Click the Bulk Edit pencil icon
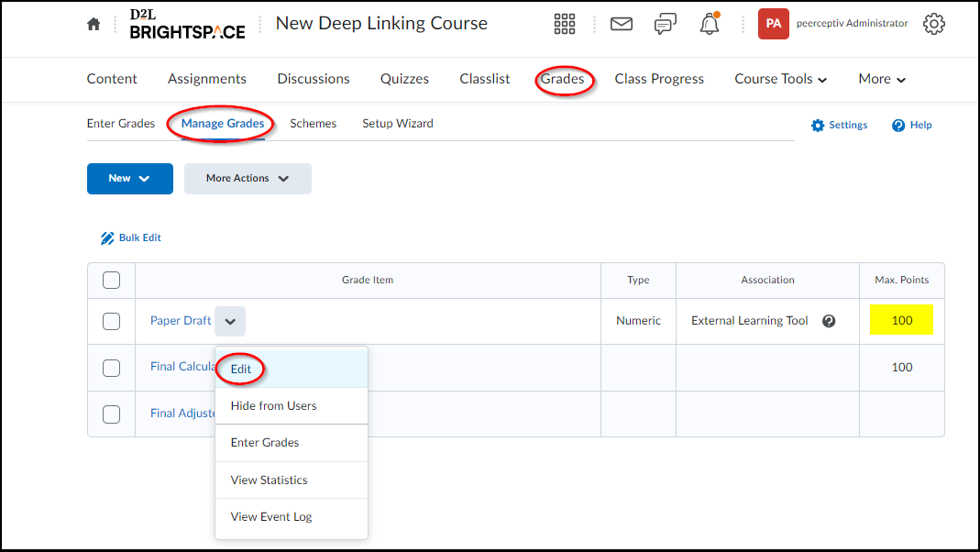 pos(107,238)
